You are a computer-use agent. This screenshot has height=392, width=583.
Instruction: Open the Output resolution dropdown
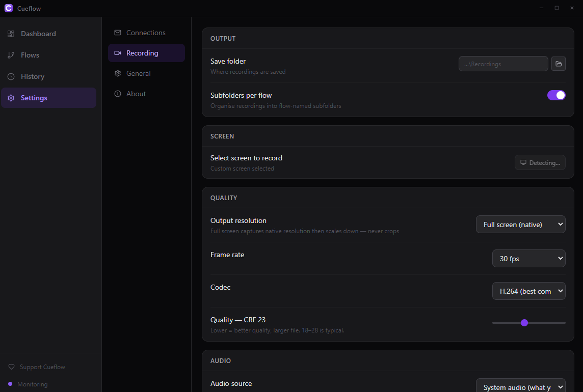(520, 225)
